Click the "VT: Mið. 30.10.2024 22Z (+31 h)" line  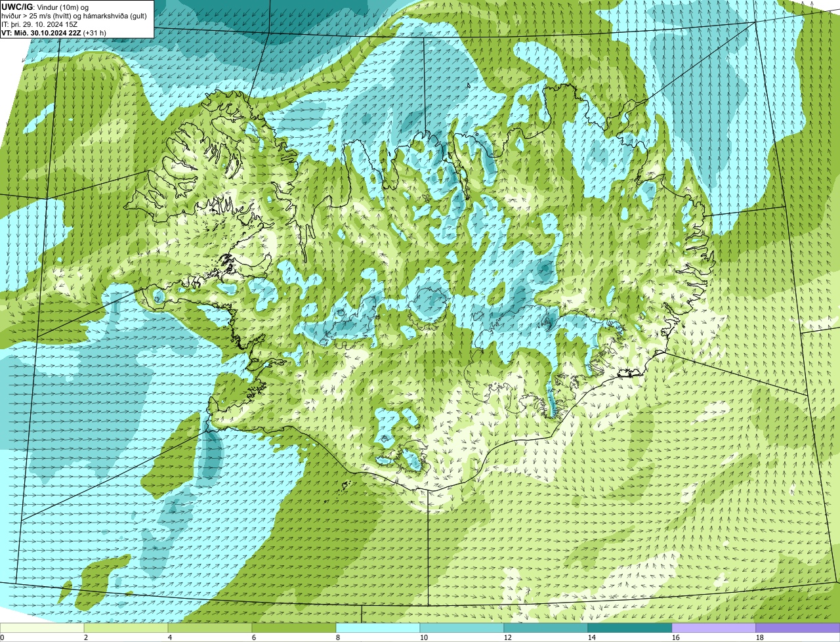tap(54, 32)
